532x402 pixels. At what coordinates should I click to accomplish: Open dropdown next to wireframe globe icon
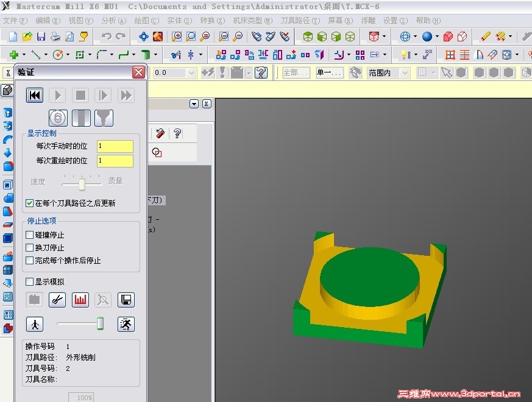[415, 37]
